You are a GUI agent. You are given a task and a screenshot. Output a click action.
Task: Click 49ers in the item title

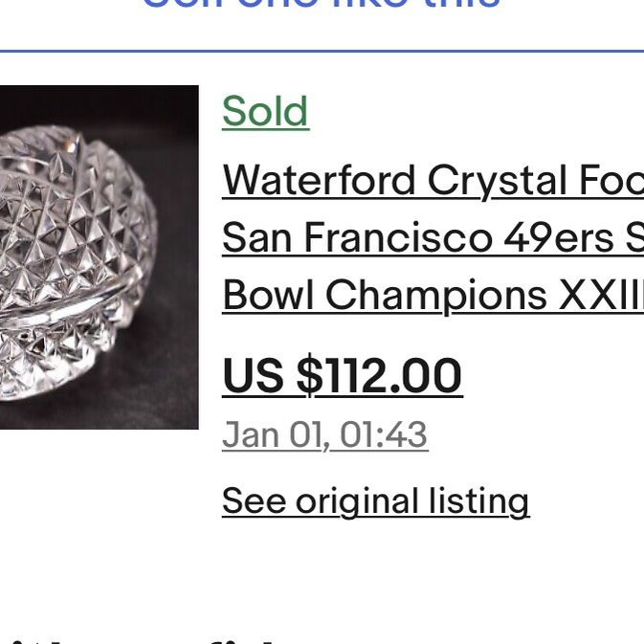(559, 238)
